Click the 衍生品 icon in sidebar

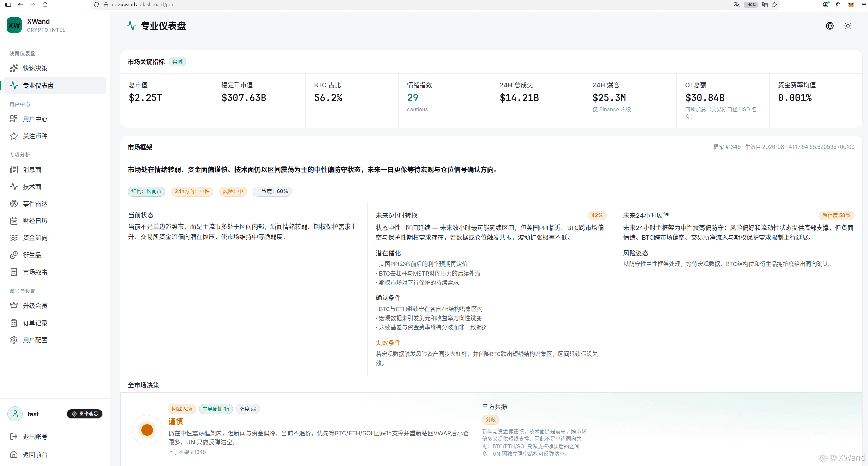pos(14,255)
